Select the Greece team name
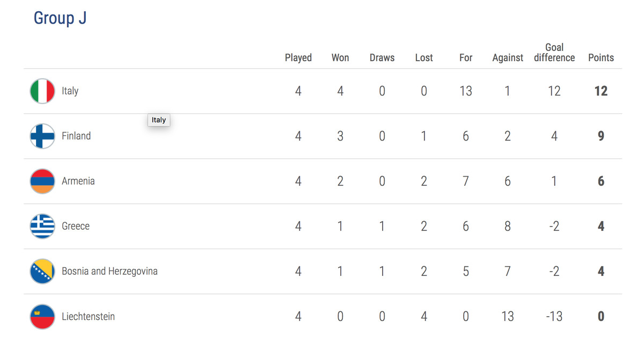This screenshot has width=644, height=358. tap(76, 227)
